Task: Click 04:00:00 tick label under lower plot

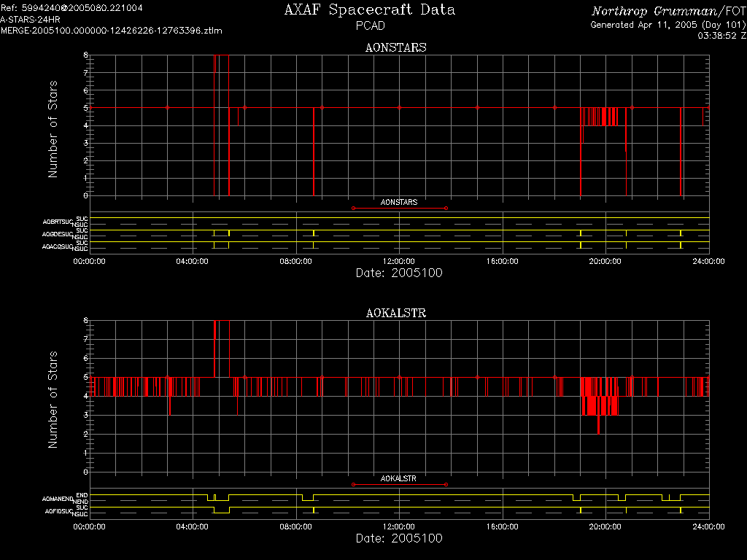Action: tap(192, 526)
